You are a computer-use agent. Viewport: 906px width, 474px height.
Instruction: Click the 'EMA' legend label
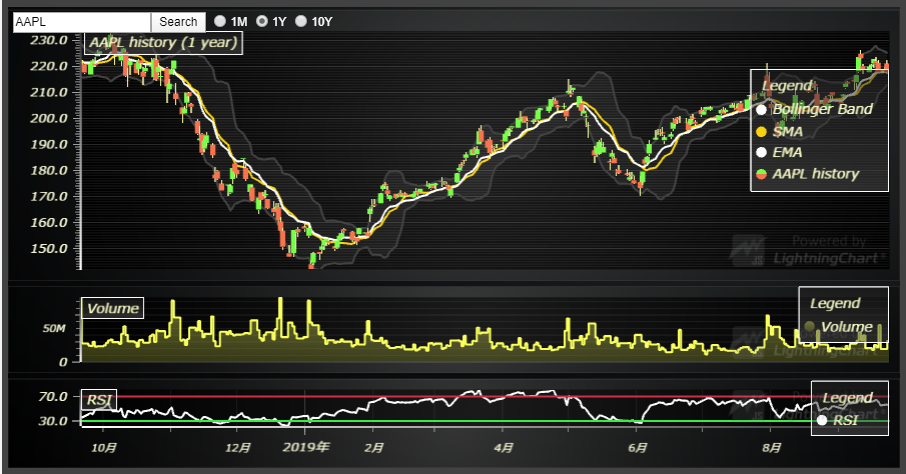(x=787, y=153)
